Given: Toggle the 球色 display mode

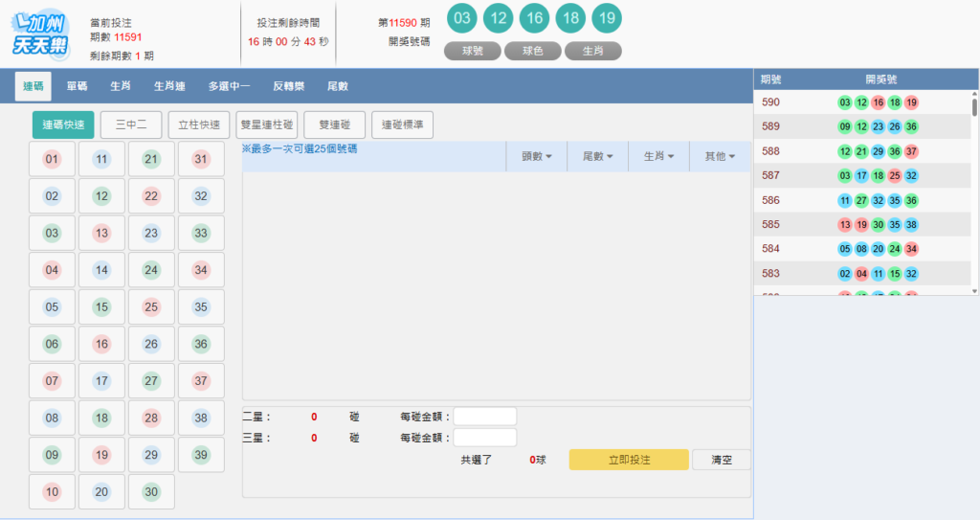Looking at the screenshot, I should (532, 52).
